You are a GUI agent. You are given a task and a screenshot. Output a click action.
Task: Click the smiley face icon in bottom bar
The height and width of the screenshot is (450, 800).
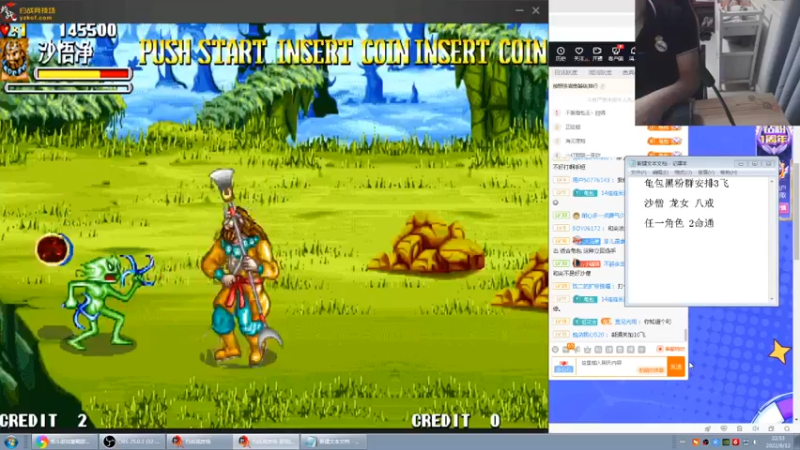(x=724, y=429)
